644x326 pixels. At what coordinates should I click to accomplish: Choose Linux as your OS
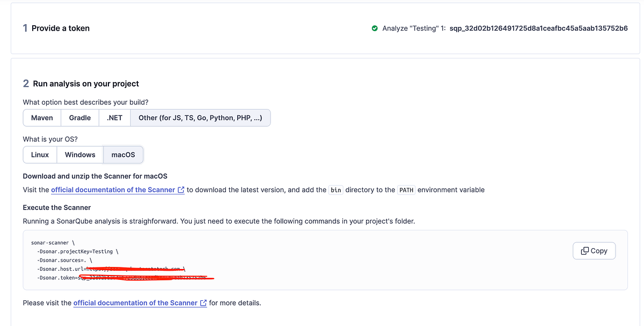point(40,155)
